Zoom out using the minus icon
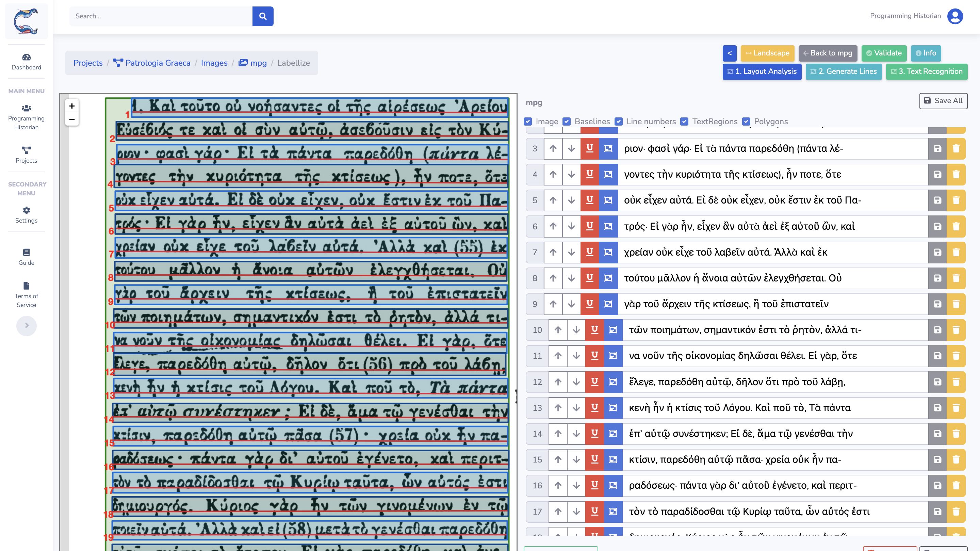Image resolution: width=980 pixels, height=551 pixels. [x=71, y=119]
